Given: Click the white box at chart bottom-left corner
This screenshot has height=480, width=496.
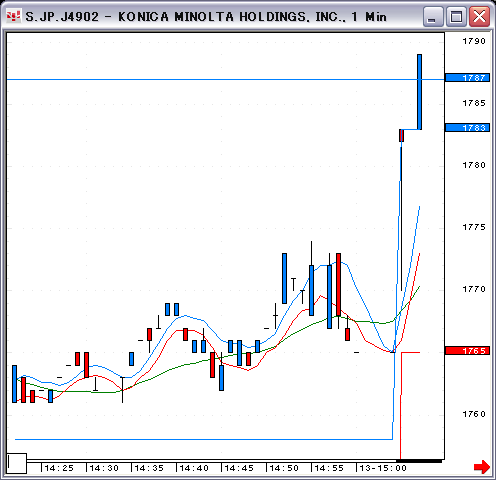Looking at the screenshot, I should (x=17, y=463).
